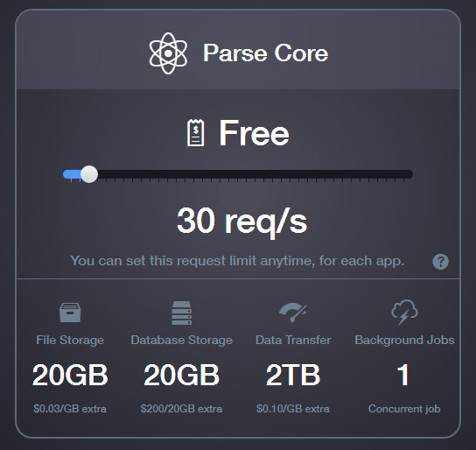Click the 'File Storage' label
Screen dimensions: 476x450
coord(70,340)
